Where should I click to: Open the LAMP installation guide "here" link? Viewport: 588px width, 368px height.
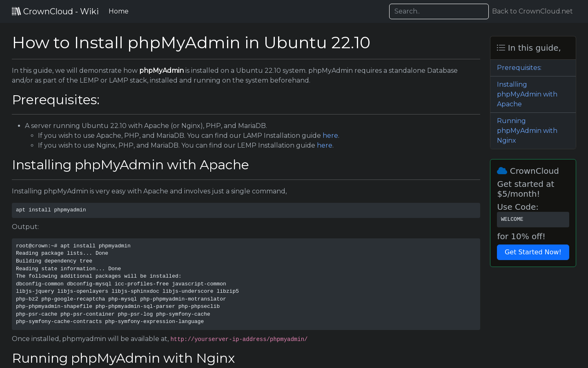[x=330, y=135]
